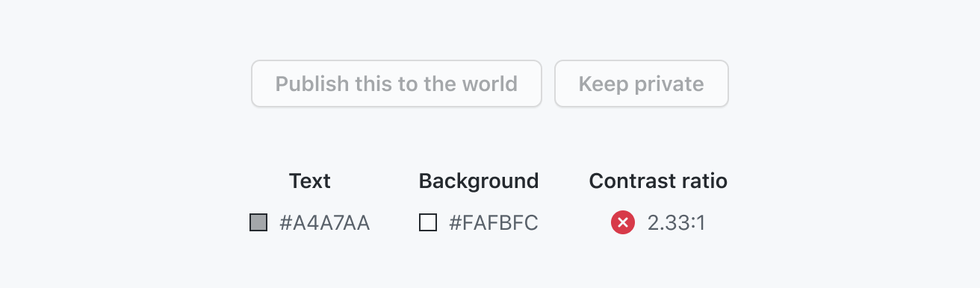This screenshot has width=980, height=288.
Task: Click the "Text" column heading
Action: [310, 181]
